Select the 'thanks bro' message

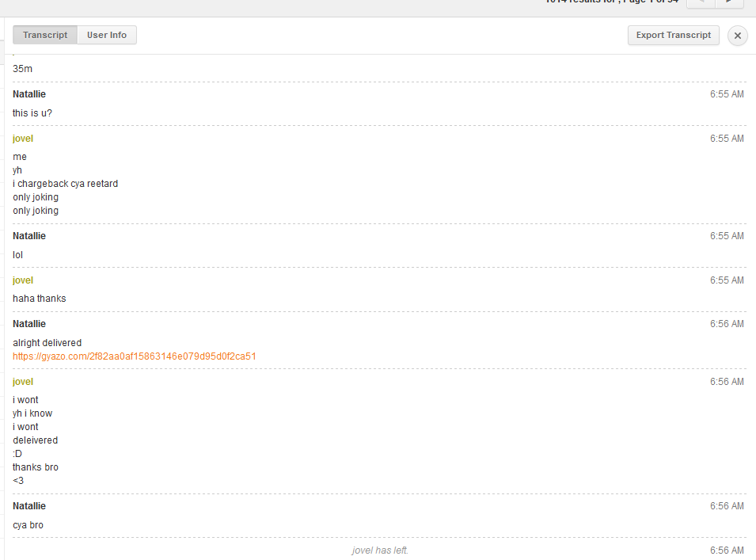tap(36, 467)
